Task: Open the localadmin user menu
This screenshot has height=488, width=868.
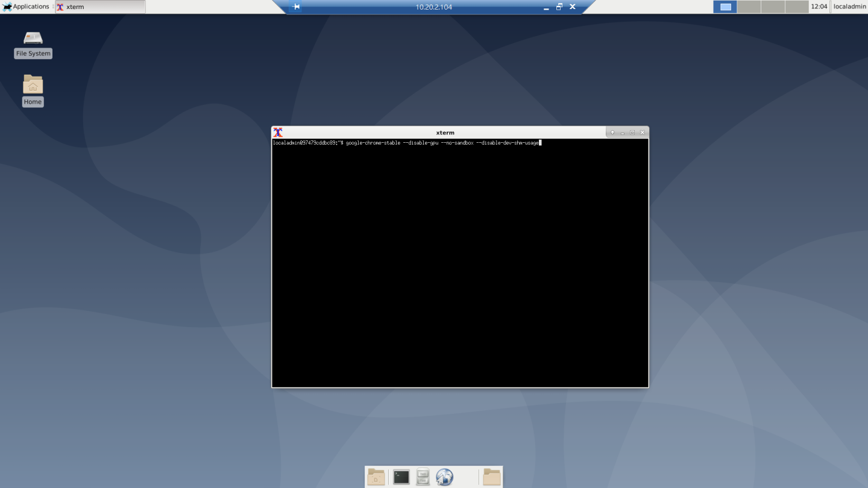Action: (x=849, y=7)
